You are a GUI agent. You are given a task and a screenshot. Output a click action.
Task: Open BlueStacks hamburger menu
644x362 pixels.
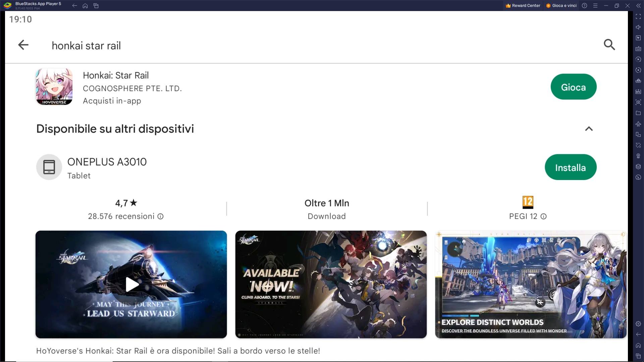(x=595, y=5)
